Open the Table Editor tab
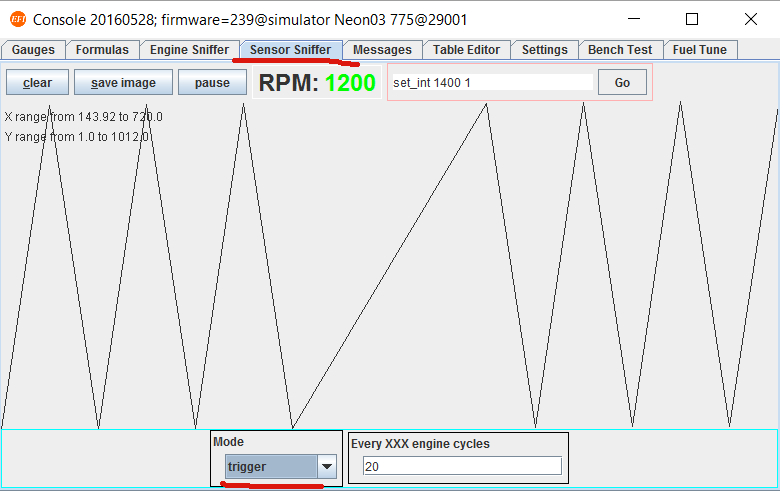This screenshot has width=780, height=491. 466,50
